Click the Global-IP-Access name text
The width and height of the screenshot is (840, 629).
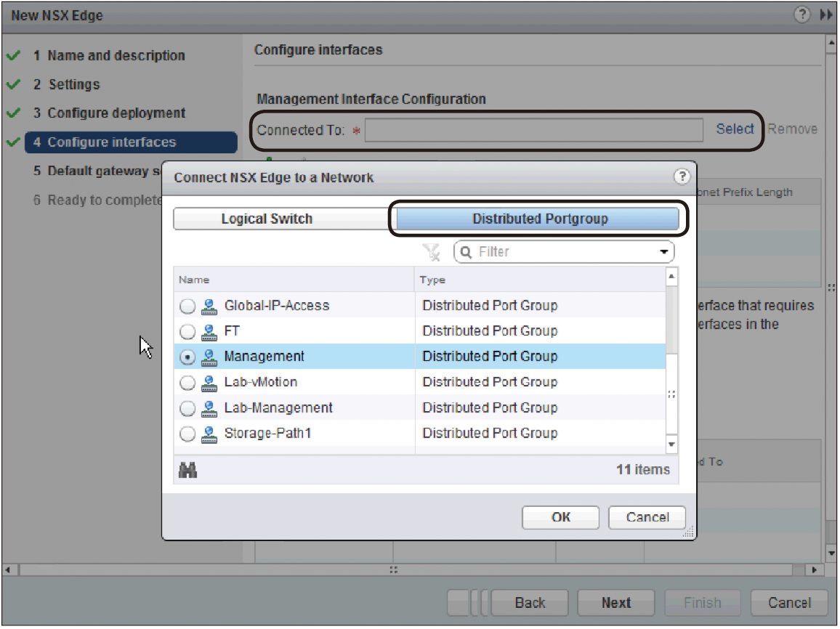[276, 306]
